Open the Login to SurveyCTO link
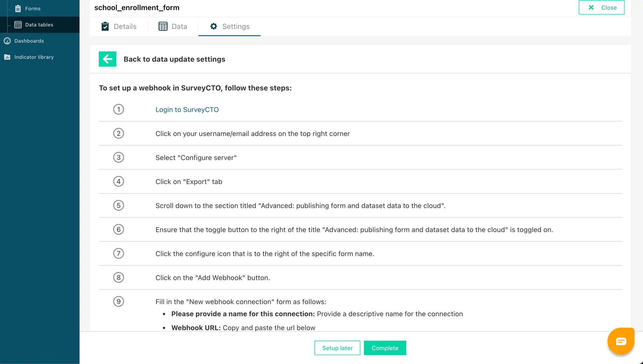Viewport: 643px width, 364px height. click(187, 109)
